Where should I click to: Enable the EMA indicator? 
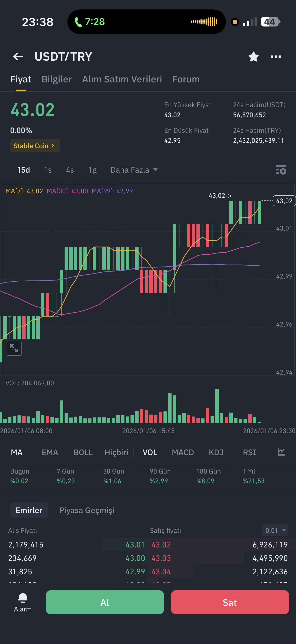tap(50, 452)
